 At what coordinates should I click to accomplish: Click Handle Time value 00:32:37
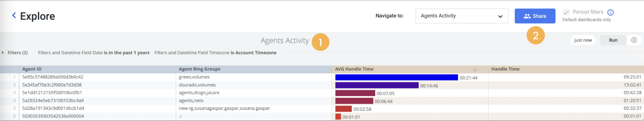(632, 108)
